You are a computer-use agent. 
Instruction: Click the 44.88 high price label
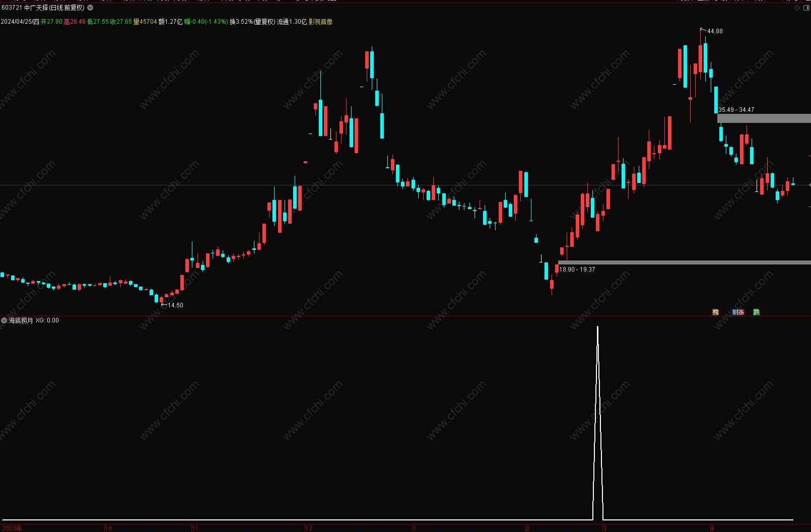(715, 31)
